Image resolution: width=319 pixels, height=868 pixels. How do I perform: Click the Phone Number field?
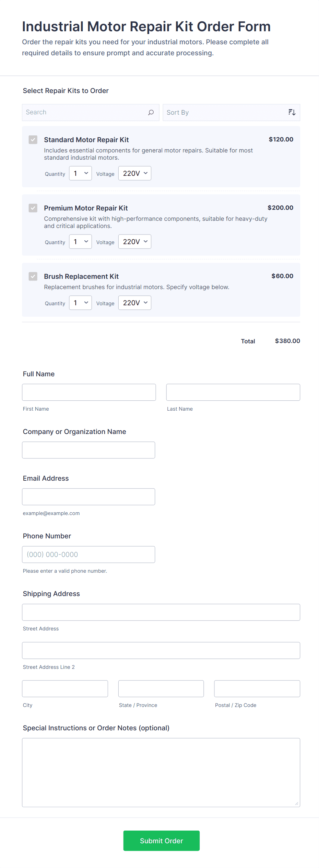(x=88, y=554)
